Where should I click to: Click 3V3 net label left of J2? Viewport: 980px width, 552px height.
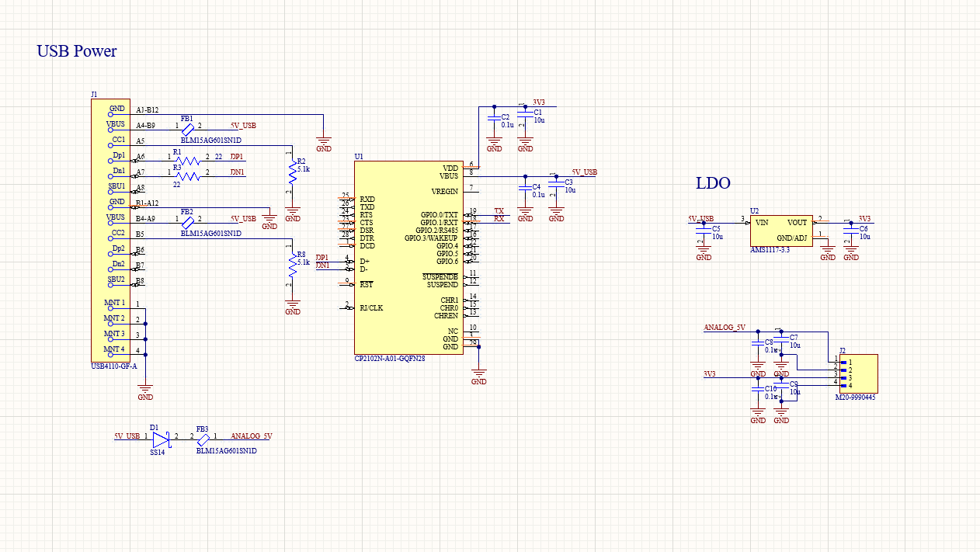tap(709, 374)
